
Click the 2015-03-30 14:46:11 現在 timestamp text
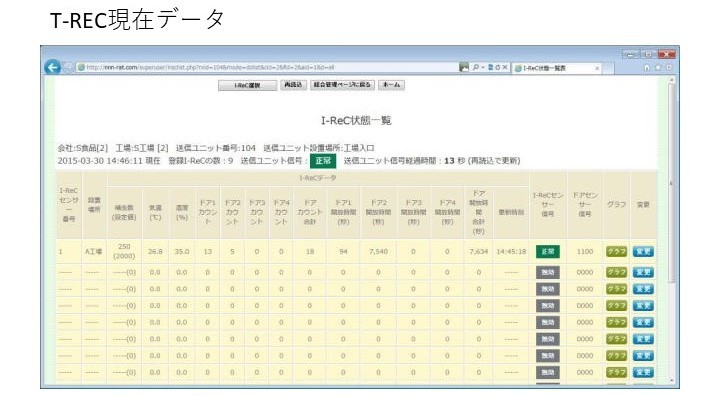click(x=109, y=161)
